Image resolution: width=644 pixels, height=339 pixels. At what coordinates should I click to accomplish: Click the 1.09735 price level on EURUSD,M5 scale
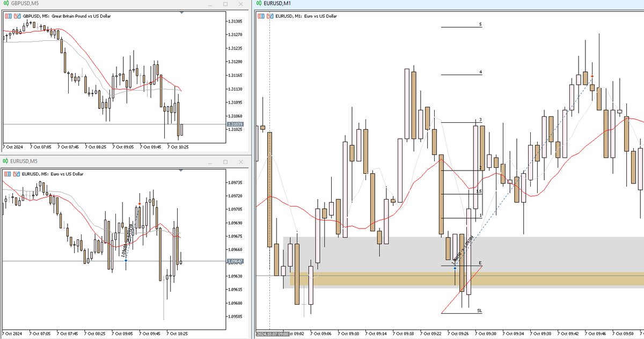[235, 182]
